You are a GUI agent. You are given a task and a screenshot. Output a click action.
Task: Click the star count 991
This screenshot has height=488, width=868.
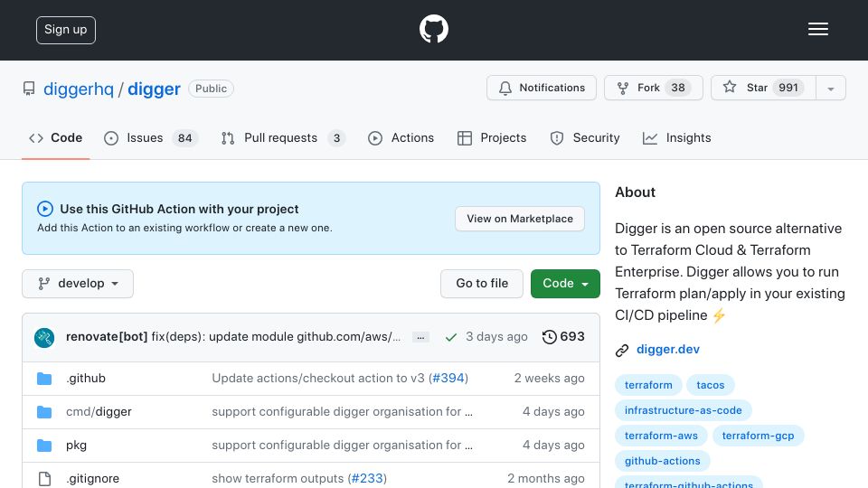coord(788,88)
